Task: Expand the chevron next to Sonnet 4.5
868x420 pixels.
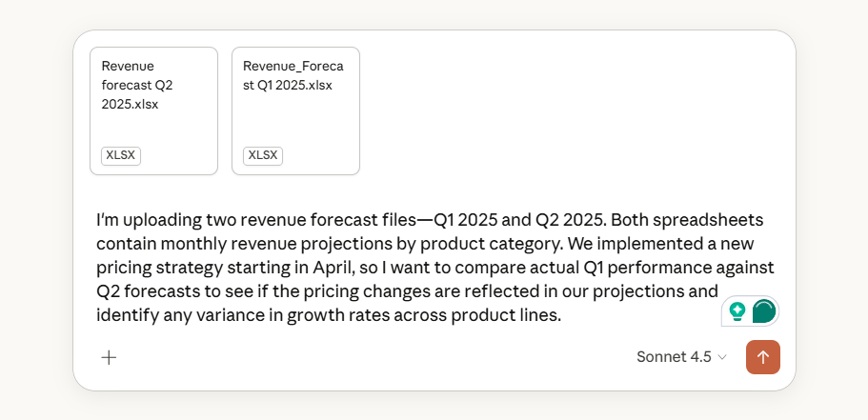Action: (722, 357)
